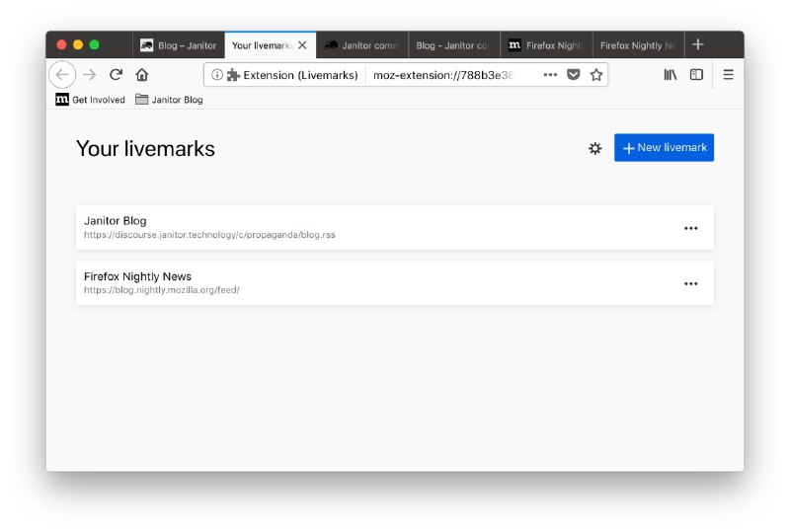790x532 pixels.
Task: Close the Your livemarks tab
Action: pyautogui.click(x=302, y=45)
